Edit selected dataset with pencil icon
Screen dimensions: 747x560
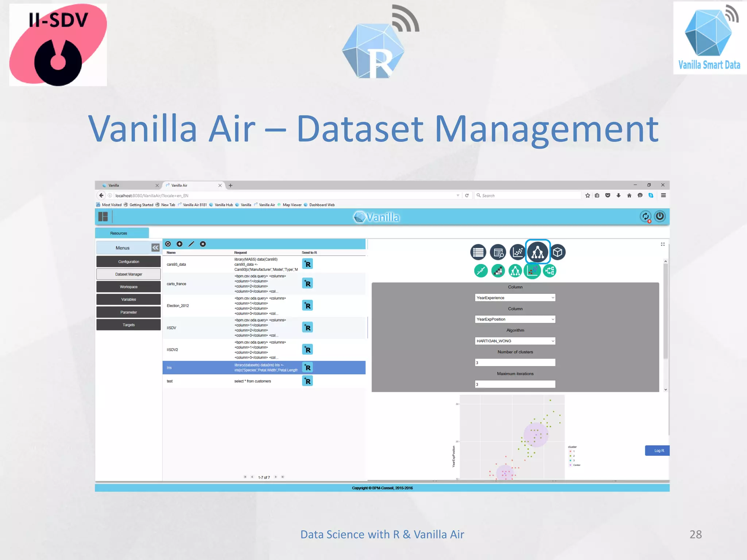[191, 244]
